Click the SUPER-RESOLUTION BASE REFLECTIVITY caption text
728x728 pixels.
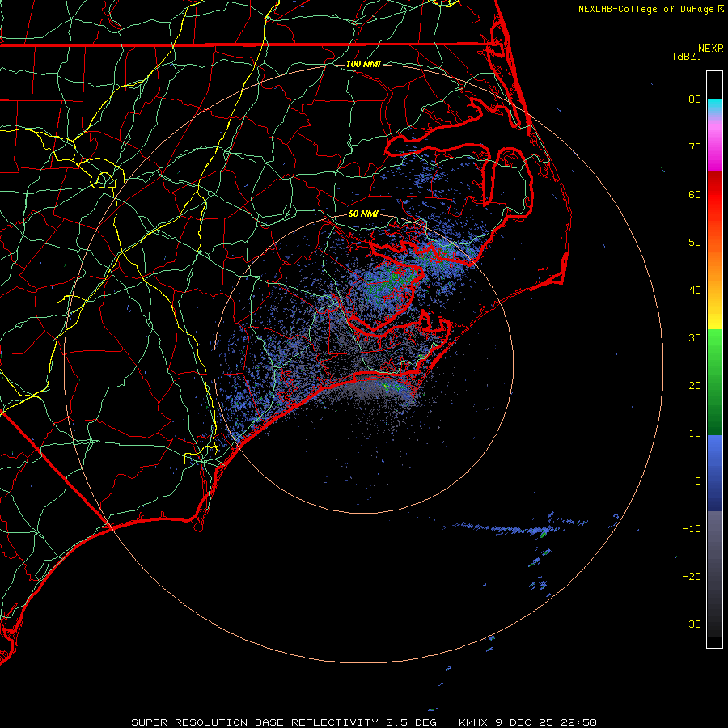(255, 722)
